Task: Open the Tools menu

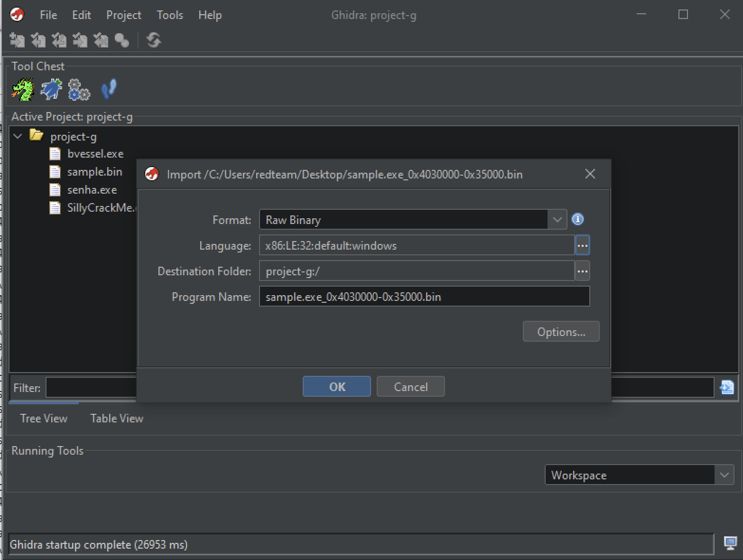Action: point(170,15)
